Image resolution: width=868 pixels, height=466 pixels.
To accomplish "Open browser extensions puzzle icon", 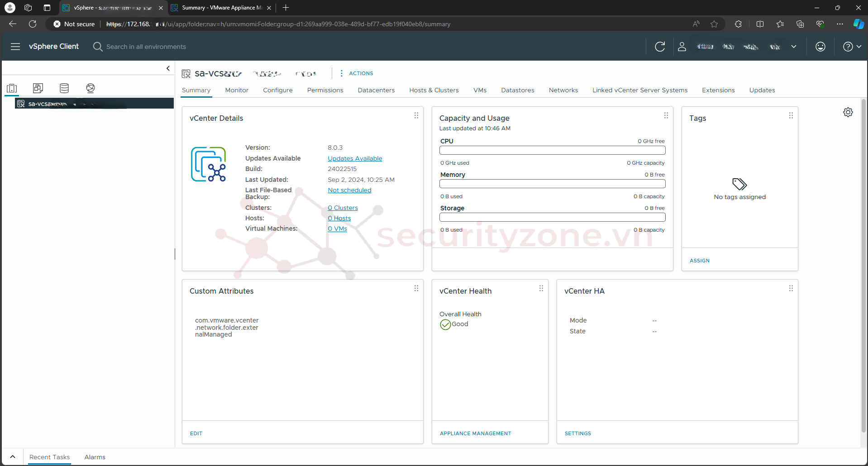I will coord(738,24).
